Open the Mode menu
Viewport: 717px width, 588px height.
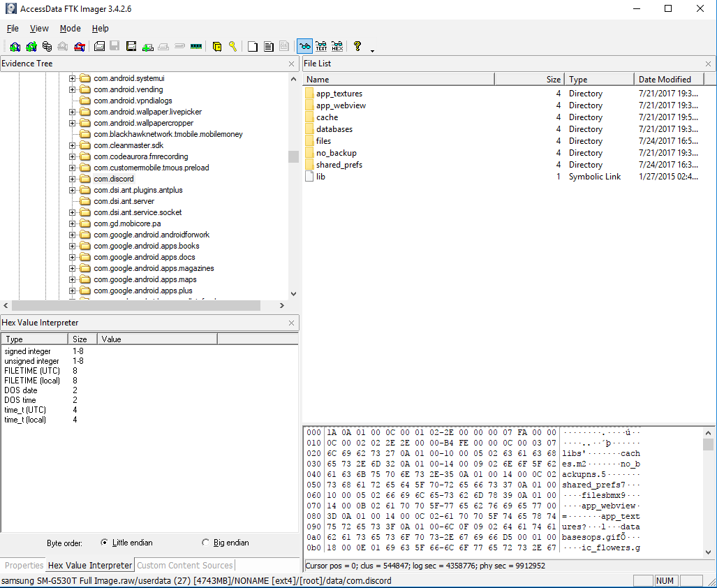tap(70, 29)
